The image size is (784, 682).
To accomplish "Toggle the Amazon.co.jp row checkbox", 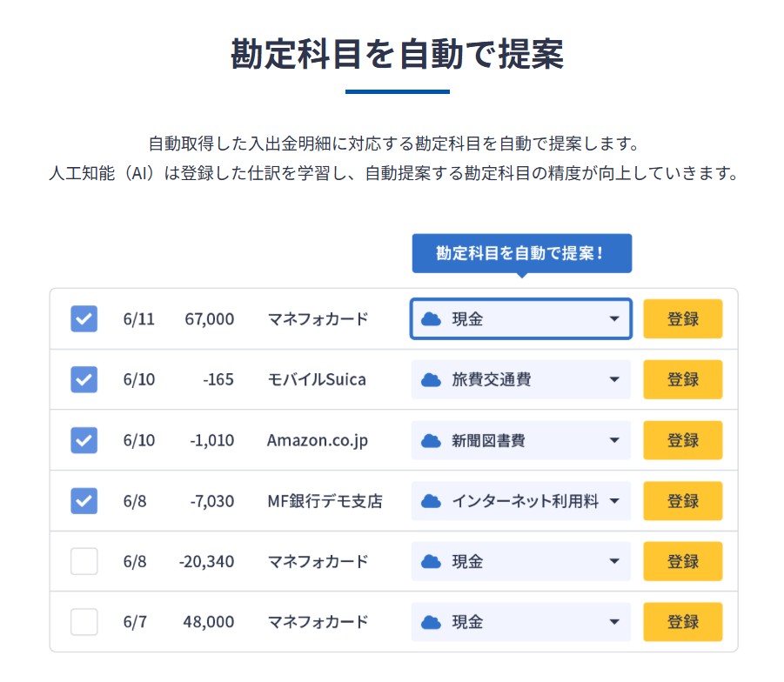I will tap(84, 441).
